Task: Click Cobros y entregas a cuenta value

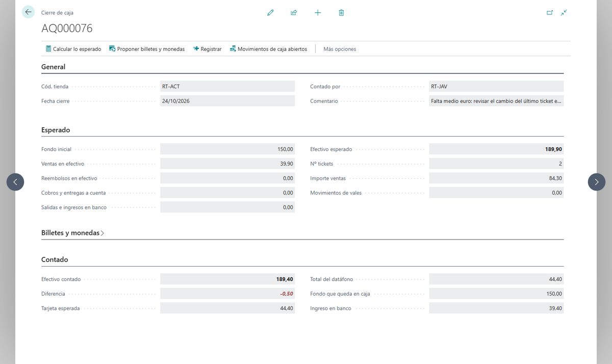Action: click(227, 193)
